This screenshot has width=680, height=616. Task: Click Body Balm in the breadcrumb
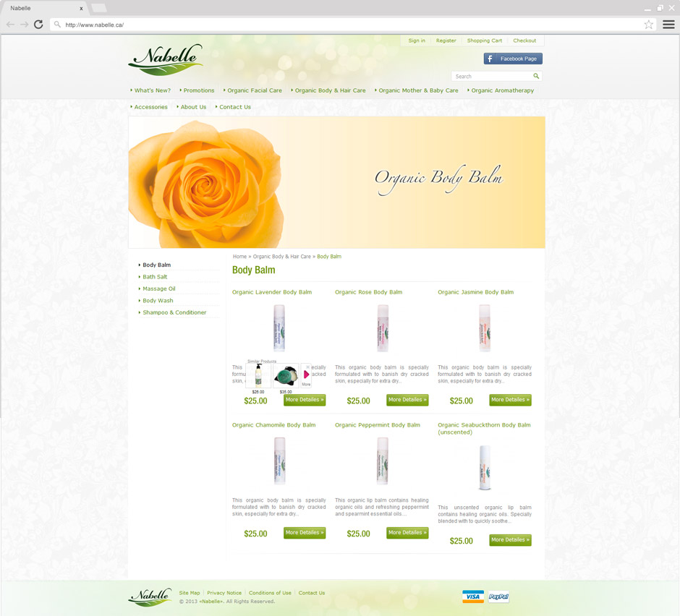pyautogui.click(x=329, y=257)
